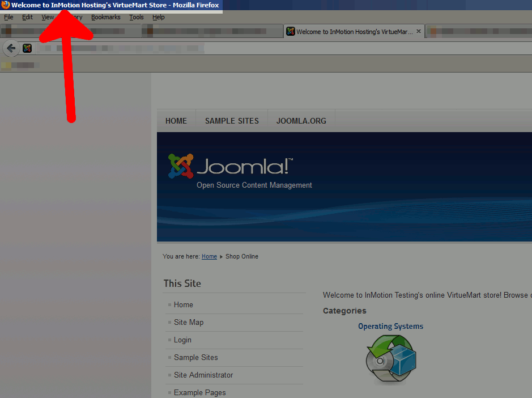Click the Shop Online breadcrumb text
The height and width of the screenshot is (398, 532).
click(242, 256)
